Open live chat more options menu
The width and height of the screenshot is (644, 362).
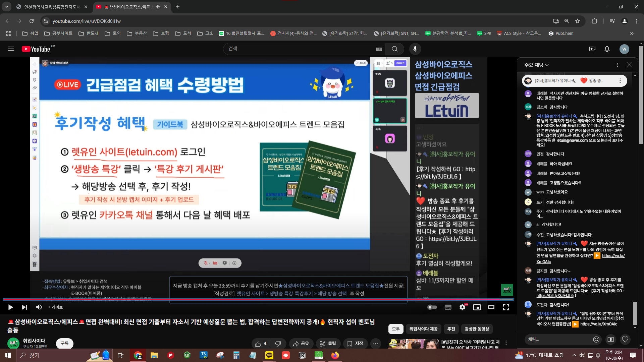click(617, 65)
